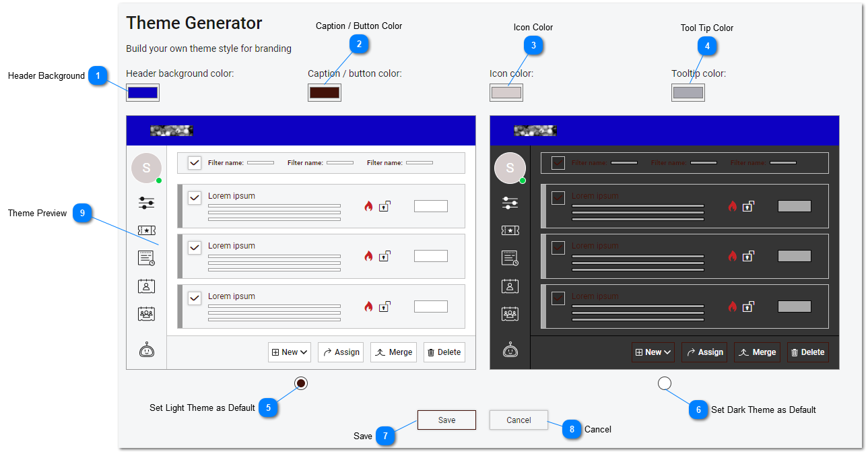Click the group calendar icon in dark preview sidebar

point(510,313)
